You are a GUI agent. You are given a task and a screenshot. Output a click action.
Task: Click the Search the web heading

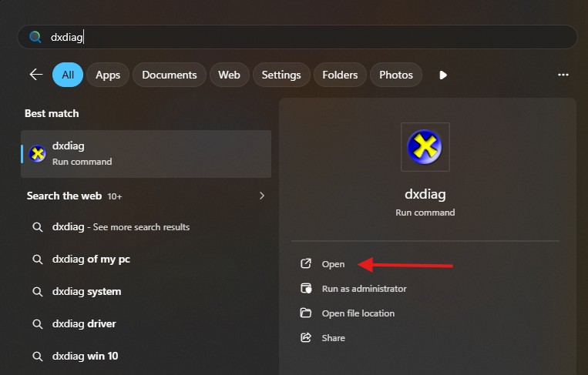click(x=64, y=196)
